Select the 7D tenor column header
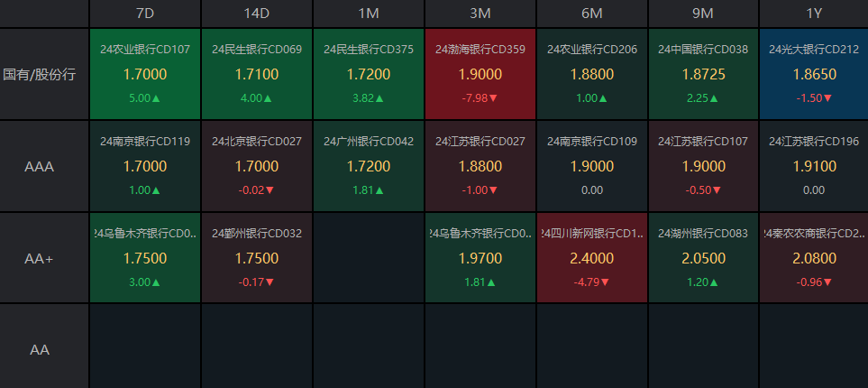This screenshot has height=388, width=868. point(145,14)
